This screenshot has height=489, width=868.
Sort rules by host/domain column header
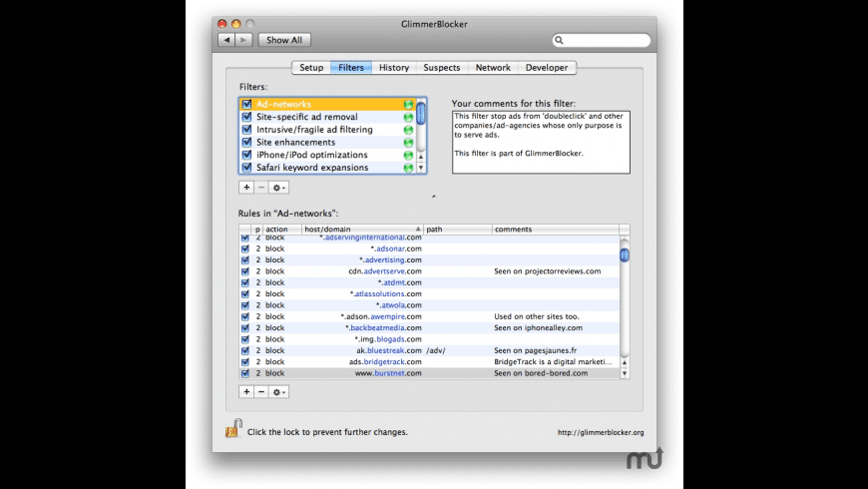tap(362, 230)
